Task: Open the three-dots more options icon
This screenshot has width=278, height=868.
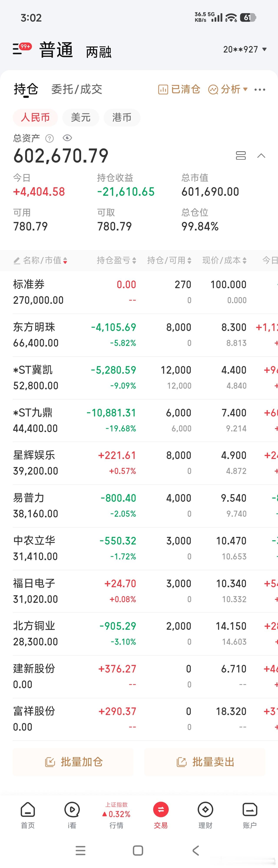Action: point(260,90)
